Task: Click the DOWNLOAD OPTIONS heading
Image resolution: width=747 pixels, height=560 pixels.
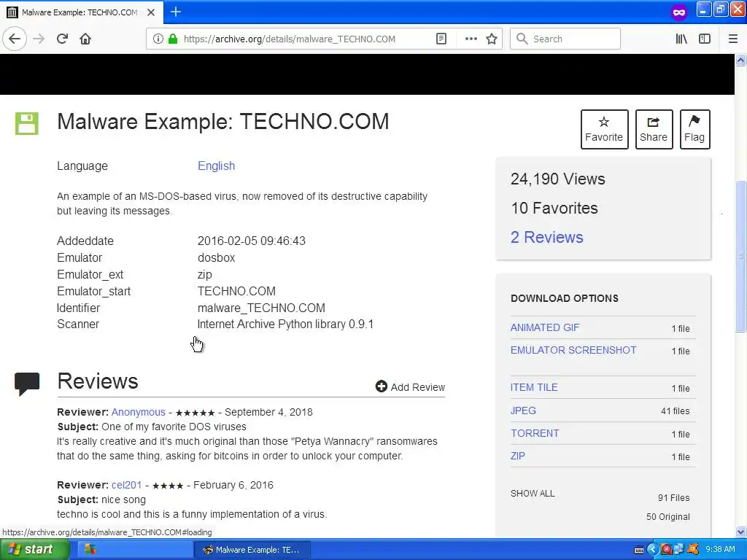Action: pos(565,298)
